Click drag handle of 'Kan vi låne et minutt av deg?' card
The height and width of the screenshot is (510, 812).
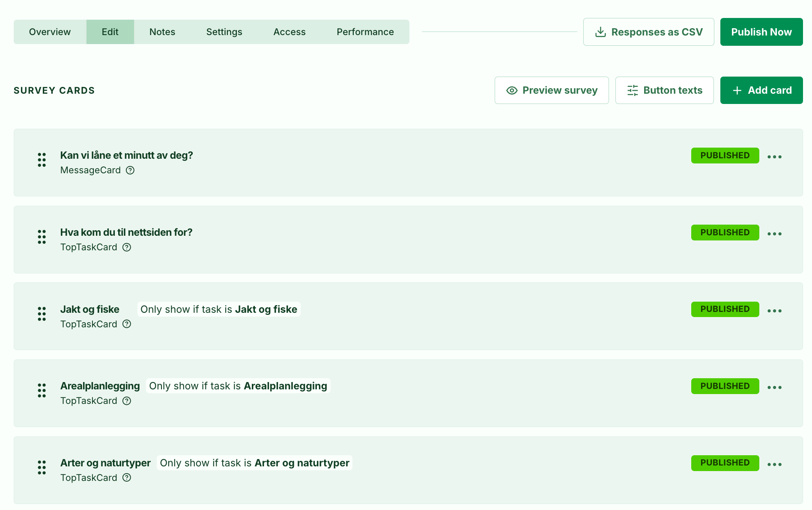point(42,160)
